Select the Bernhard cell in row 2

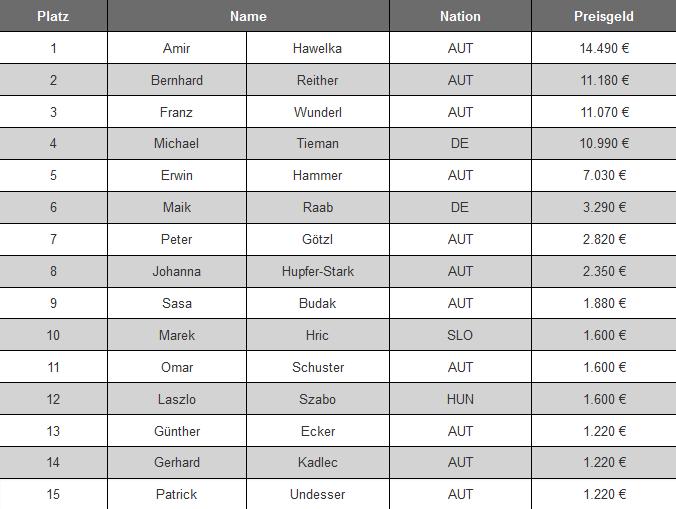pos(177,80)
